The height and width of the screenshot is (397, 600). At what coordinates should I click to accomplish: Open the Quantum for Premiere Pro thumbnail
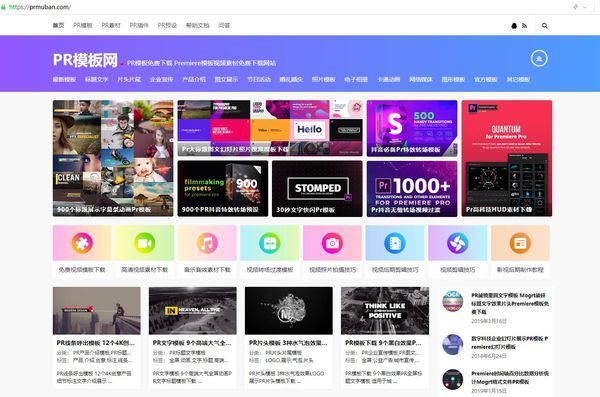click(507, 158)
